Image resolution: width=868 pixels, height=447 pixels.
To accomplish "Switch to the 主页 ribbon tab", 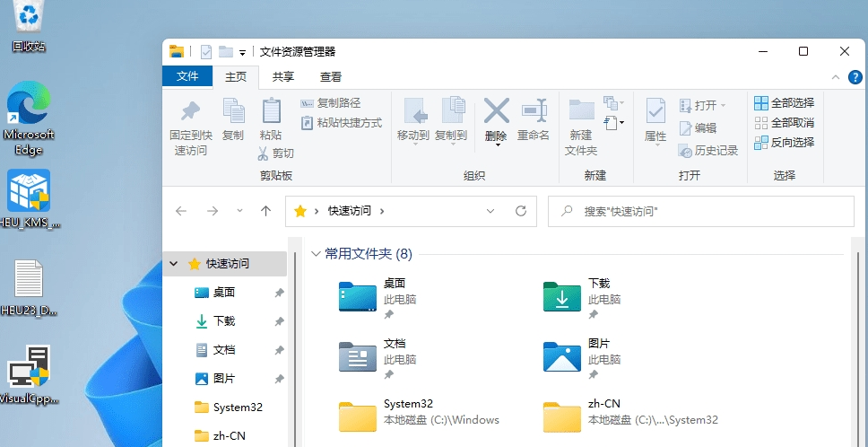I will pyautogui.click(x=236, y=77).
